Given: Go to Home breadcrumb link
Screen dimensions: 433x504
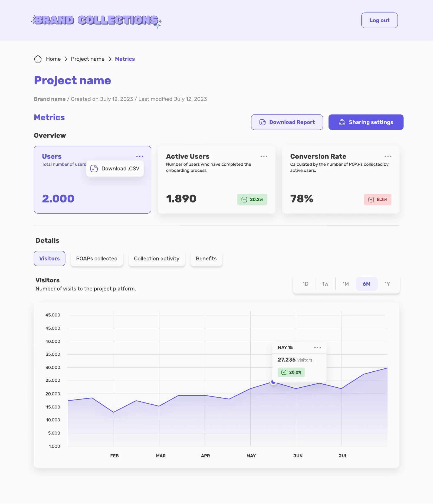Looking at the screenshot, I should [53, 59].
